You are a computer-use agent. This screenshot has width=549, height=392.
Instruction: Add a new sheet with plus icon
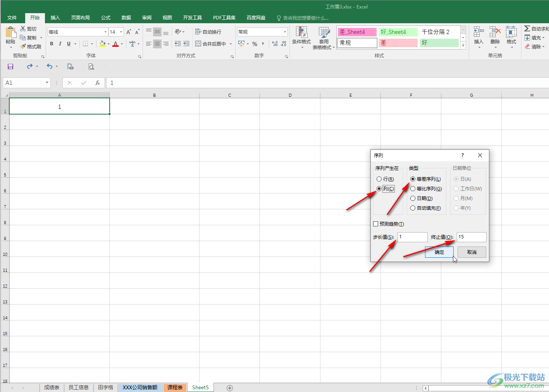[230, 388]
